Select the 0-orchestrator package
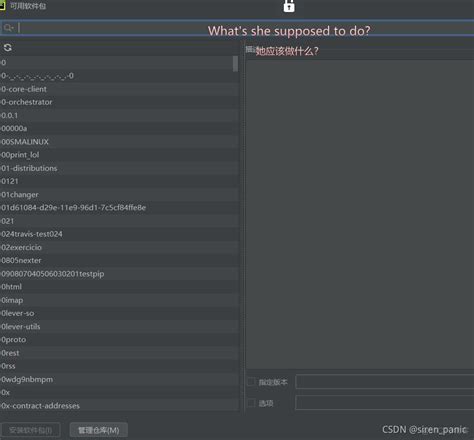The height and width of the screenshot is (440, 474). tap(119, 102)
